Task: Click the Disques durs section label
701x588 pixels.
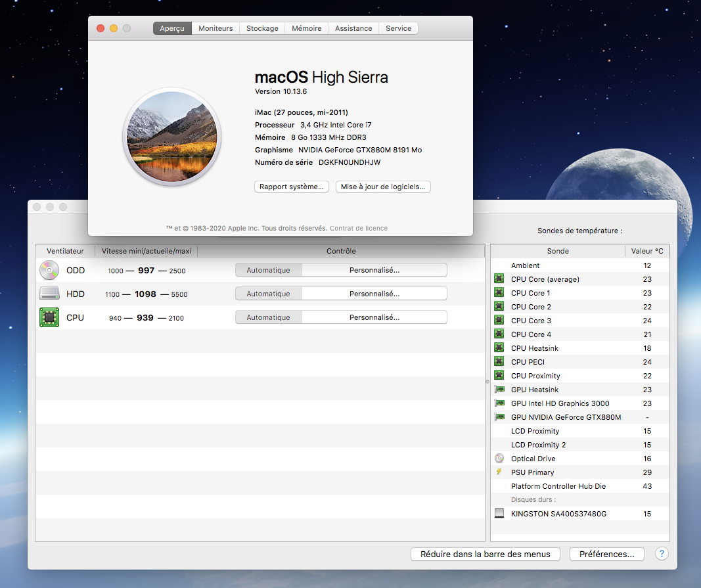Action: pos(533,499)
